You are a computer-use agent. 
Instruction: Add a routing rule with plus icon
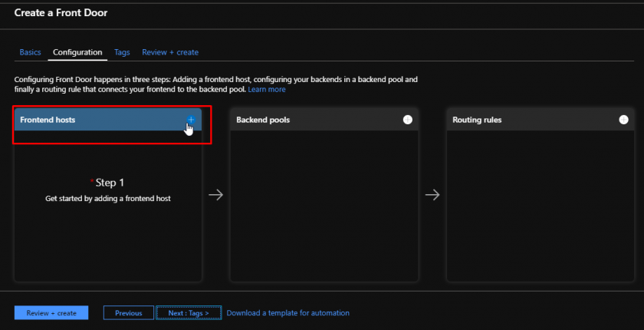[623, 120]
